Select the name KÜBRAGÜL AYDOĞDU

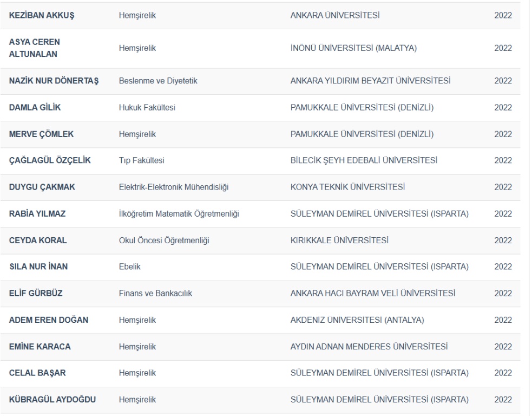[x=52, y=400]
